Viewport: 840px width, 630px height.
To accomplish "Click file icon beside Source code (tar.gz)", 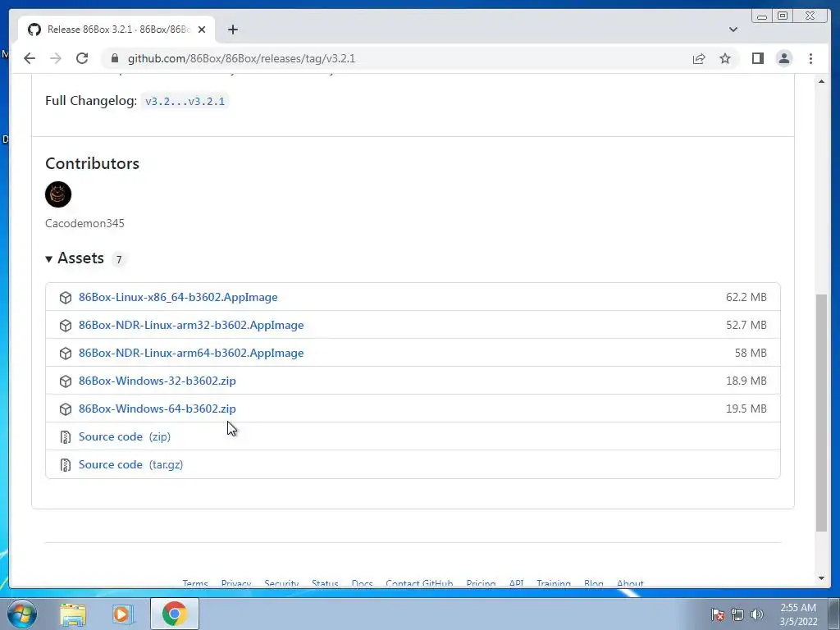I will pyautogui.click(x=66, y=465).
